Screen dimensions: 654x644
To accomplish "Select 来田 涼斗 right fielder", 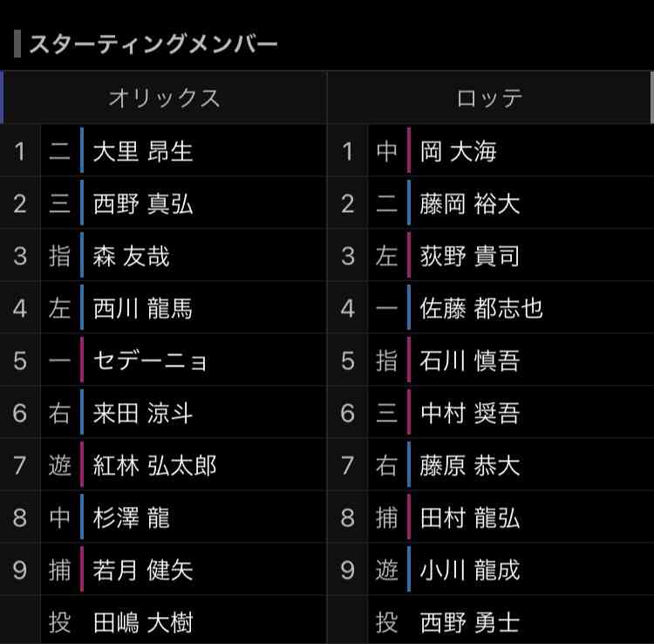I will [x=143, y=413].
